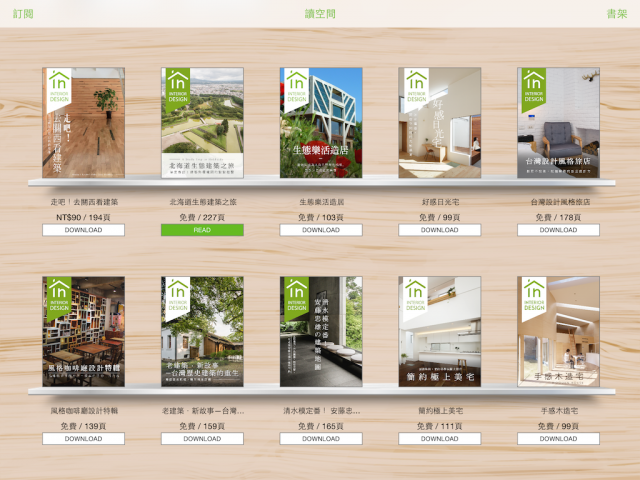Open the 訂閱 subscription tab
The height and width of the screenshot is (480, 640).
tap(23, 14)
